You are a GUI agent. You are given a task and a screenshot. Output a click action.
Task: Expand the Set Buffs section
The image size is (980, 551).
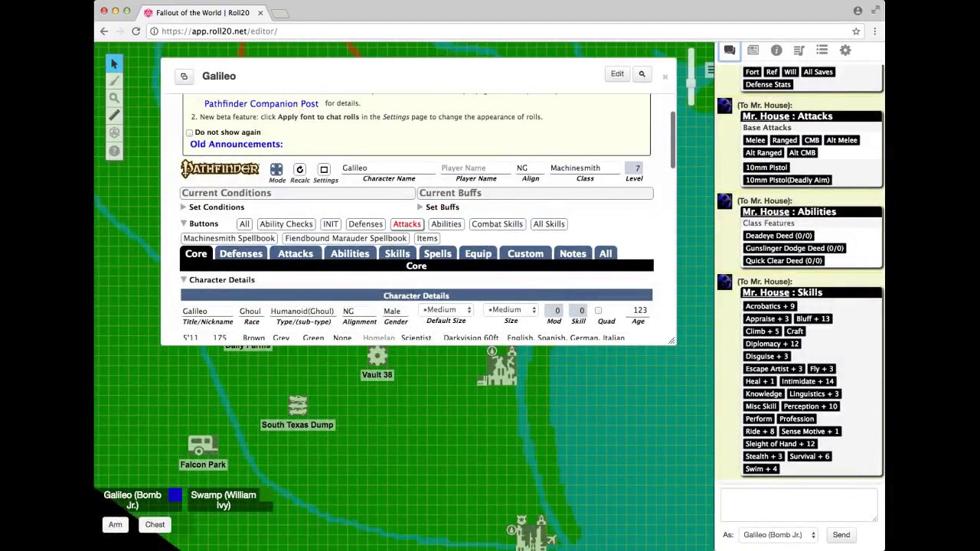pyautogui.click(x=420, y=207)
